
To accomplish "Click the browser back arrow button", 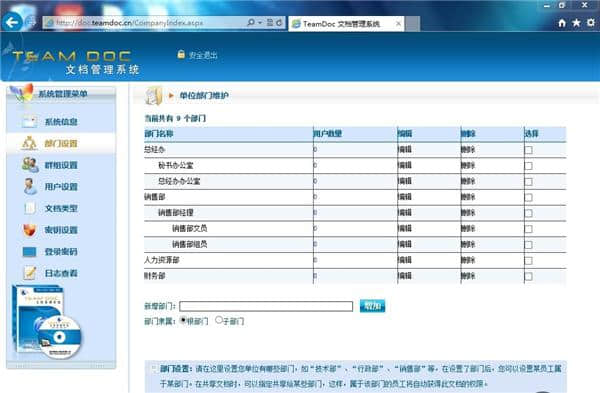I will coord(12,23).
